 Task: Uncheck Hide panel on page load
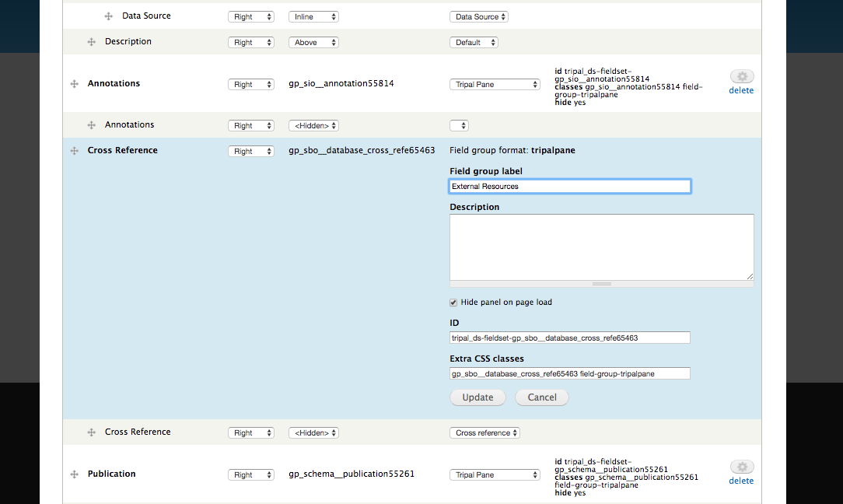pyautogui.click(x=454, y=303)
